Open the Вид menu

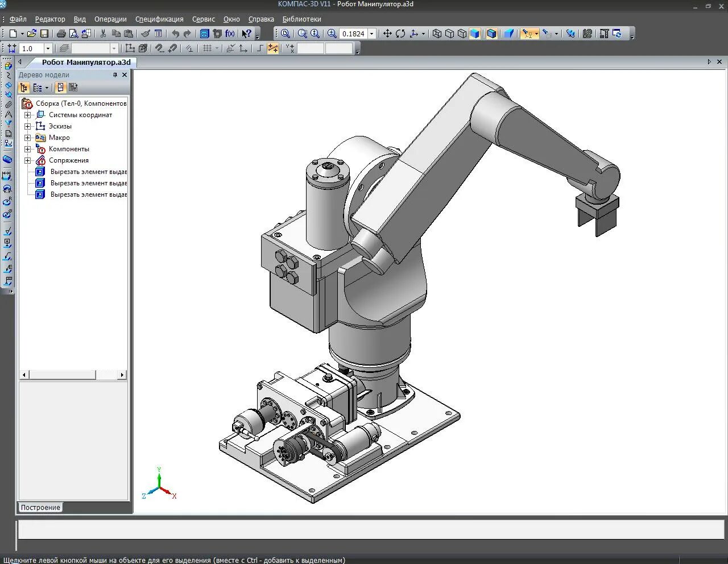(x=80, y=19)
